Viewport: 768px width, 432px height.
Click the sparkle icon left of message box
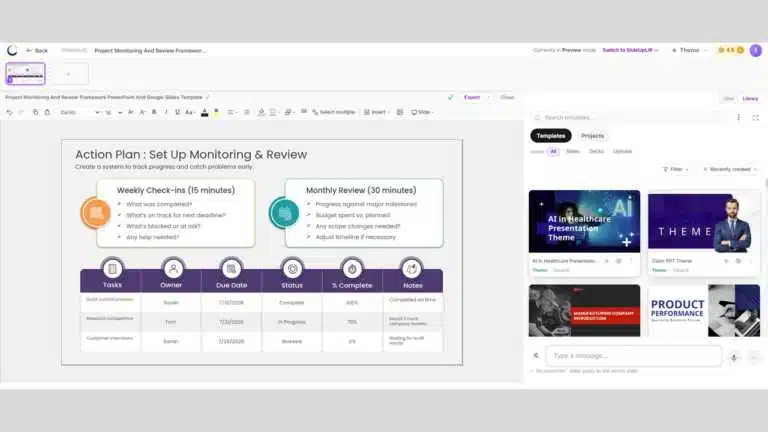click(x=536, y=356)
